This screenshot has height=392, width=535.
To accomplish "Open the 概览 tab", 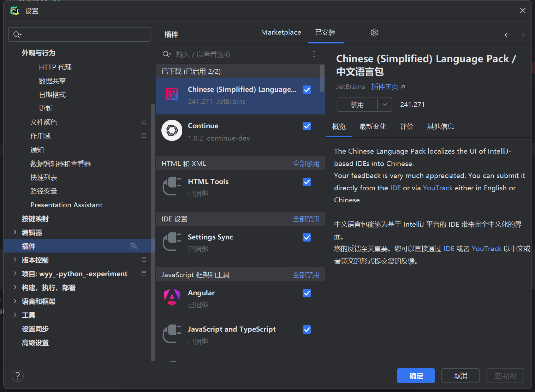I will coord(339,126).
